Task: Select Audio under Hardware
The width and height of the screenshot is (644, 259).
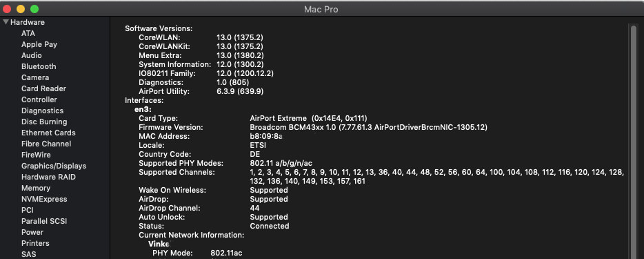Action: click(x=32, y=55)
